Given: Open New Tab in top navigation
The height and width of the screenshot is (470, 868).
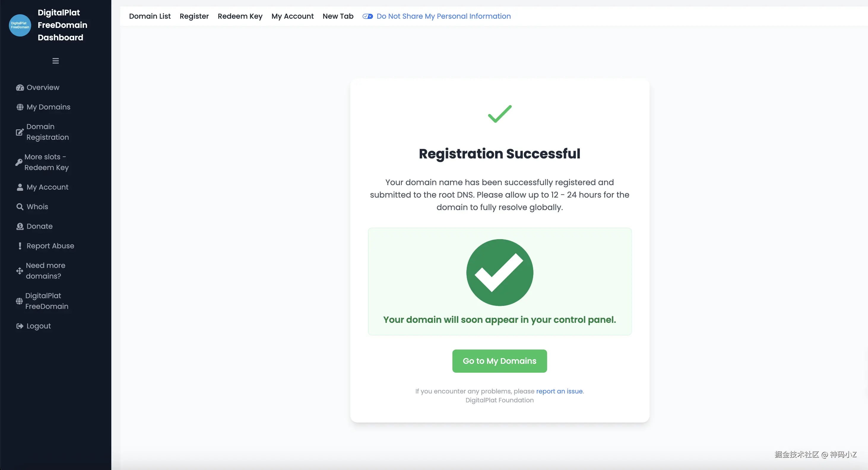Looking at the screenshot, I should point(338,16).
